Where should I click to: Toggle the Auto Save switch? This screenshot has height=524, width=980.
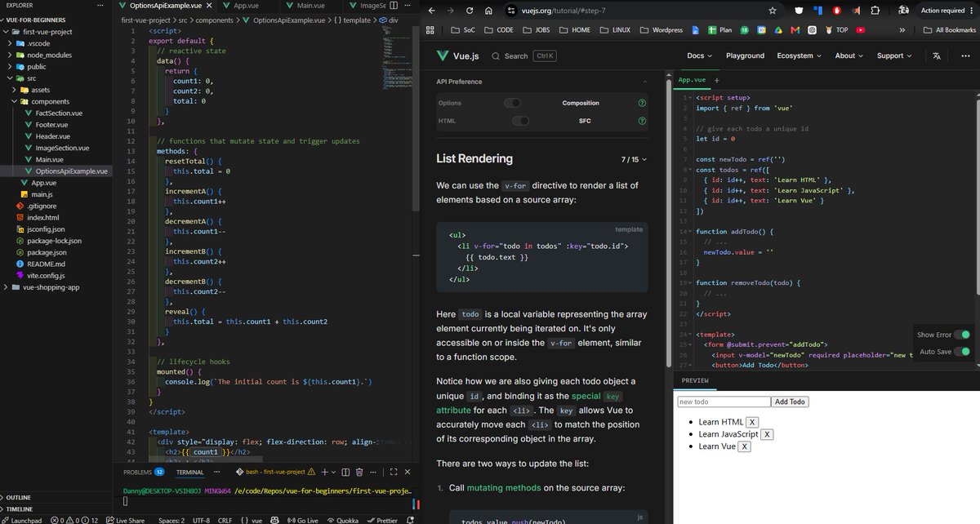pyautogui.click(x=962, y=352)
